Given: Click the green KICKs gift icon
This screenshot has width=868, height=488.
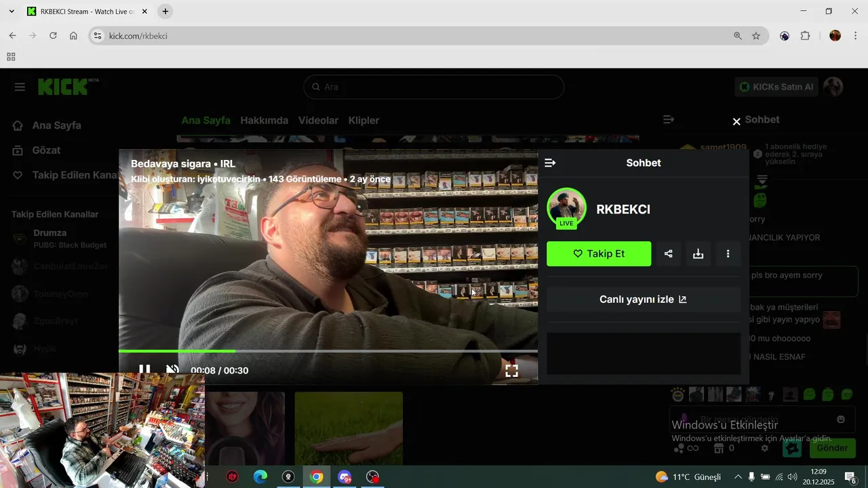Looking at the screenshot, I should 792,448.
